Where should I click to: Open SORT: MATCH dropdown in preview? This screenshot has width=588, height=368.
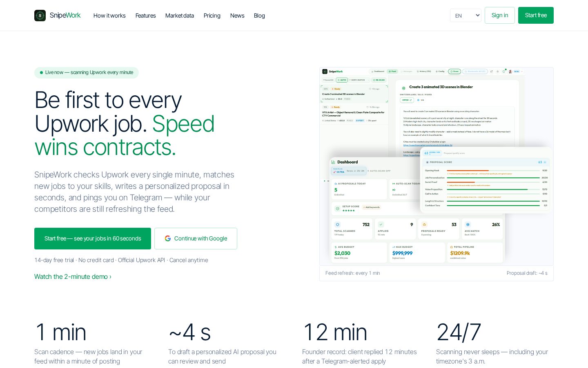point(359,80)
